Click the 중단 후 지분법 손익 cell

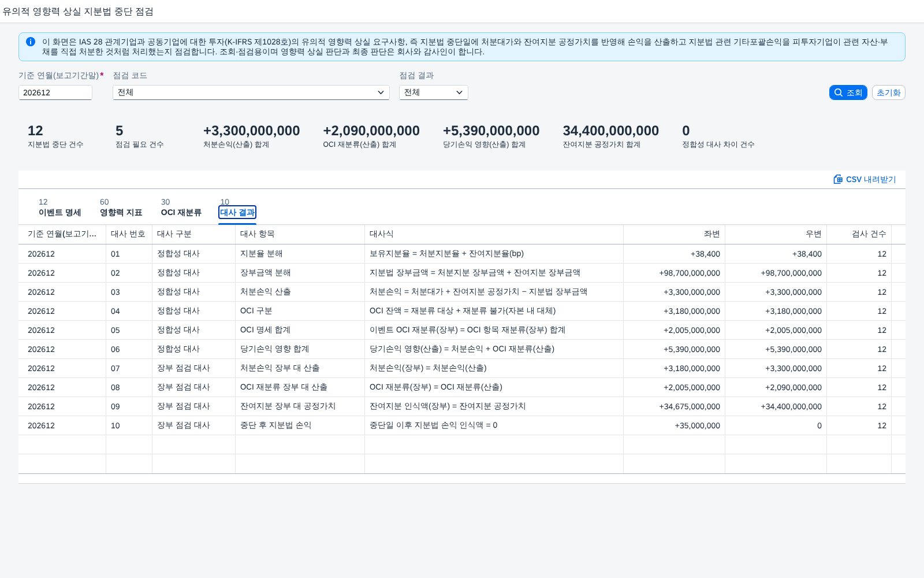300,425
